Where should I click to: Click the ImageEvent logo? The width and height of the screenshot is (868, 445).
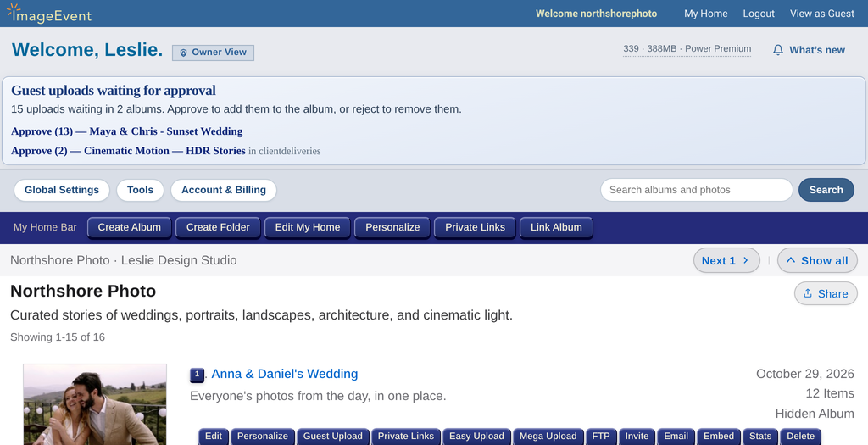coord(48,14)
